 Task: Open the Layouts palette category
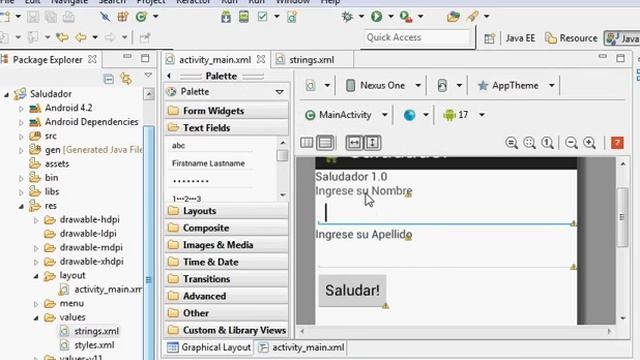click(226, 211)
